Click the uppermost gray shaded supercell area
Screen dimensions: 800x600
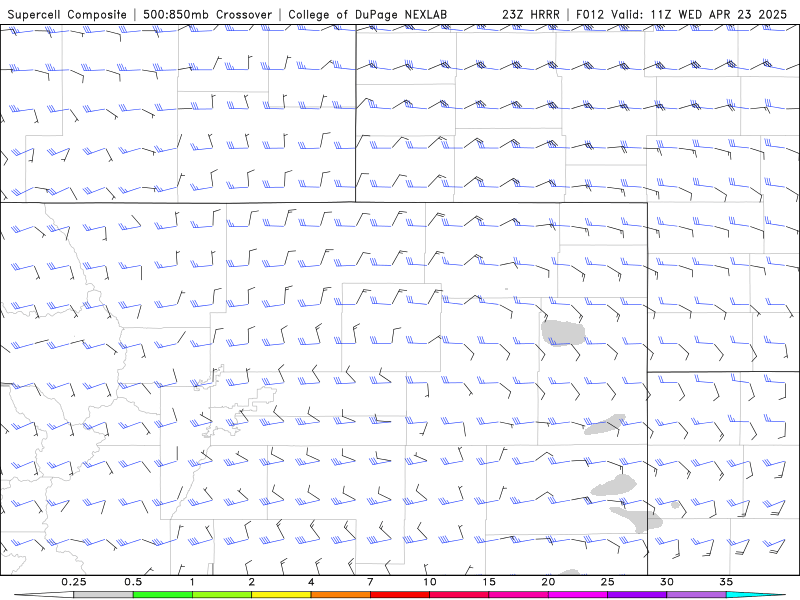tap(563, 333)
